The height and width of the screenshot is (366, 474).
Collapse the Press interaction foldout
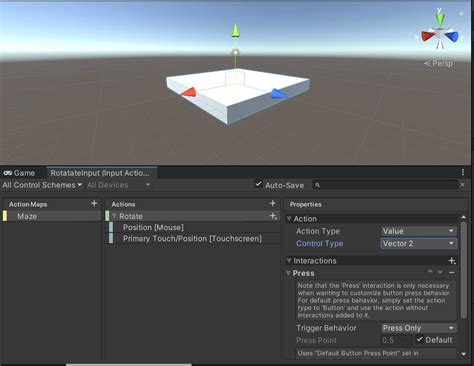click(x=289, y=273)
